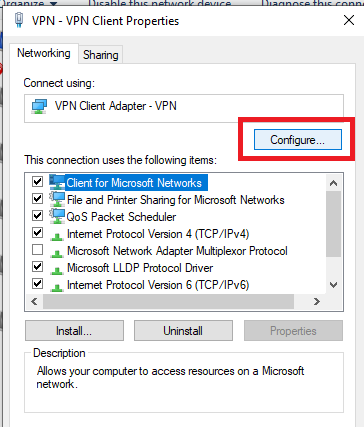This screenshot has height=427, width=364.
Task: Uncheck Internet Protocol Version 4 (TCP/IPv4)
Action: pos(37,232)
